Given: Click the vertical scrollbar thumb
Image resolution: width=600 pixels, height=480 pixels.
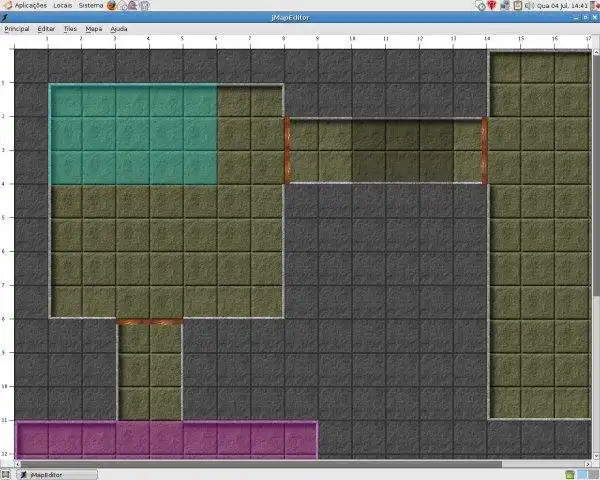Looking at the screenshot, I should [x=596, y=175].
